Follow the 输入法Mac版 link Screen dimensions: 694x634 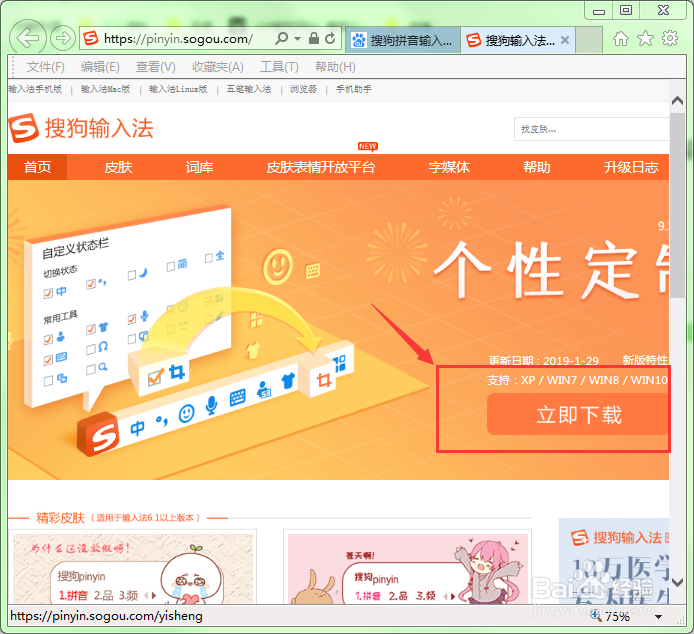[x=105, y=89]
